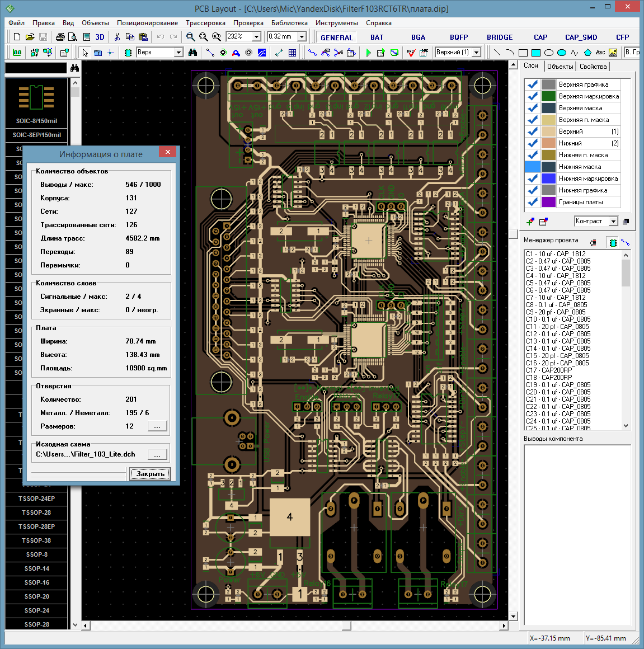Viewport: 644px width, 649px height.
Task: Hide the Верхняя маркировка layer
Action: pos(533,96)
